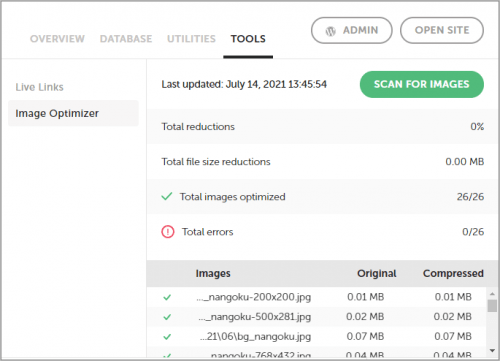Click the Last updated July 14, 2021 text

pos(244,84)
